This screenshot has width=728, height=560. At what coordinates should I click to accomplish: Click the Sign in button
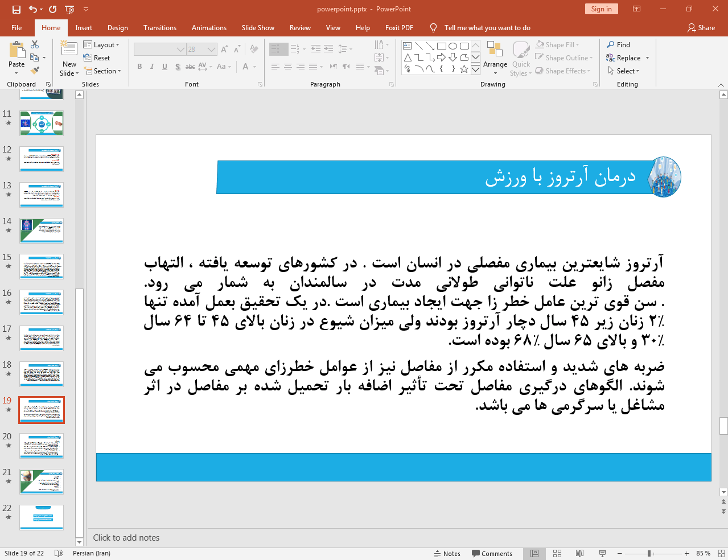tap(601, 9)
